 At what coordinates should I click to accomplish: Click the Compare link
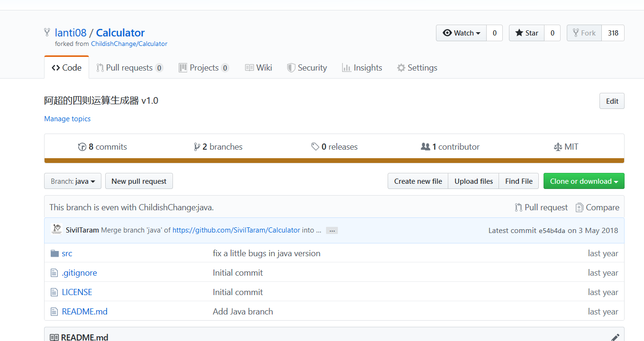pos(597,207)
